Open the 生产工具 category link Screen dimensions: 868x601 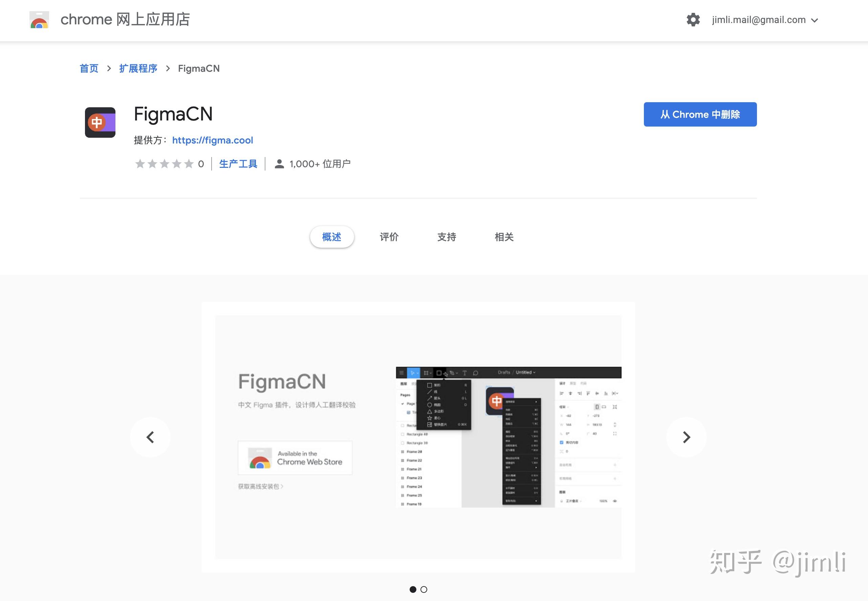[x=238, y=163]
